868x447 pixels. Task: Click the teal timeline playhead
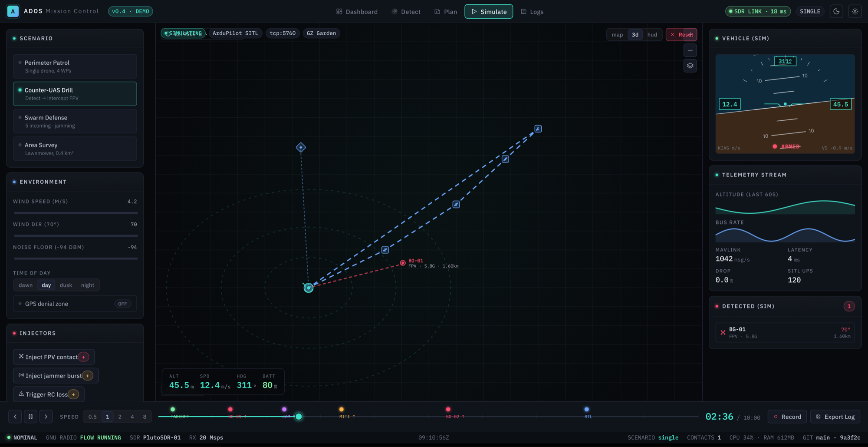point(299,417)
